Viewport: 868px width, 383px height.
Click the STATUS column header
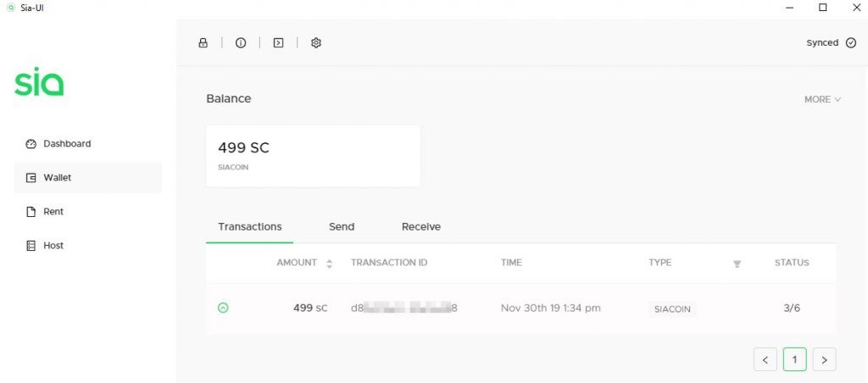tap(792, 263)
